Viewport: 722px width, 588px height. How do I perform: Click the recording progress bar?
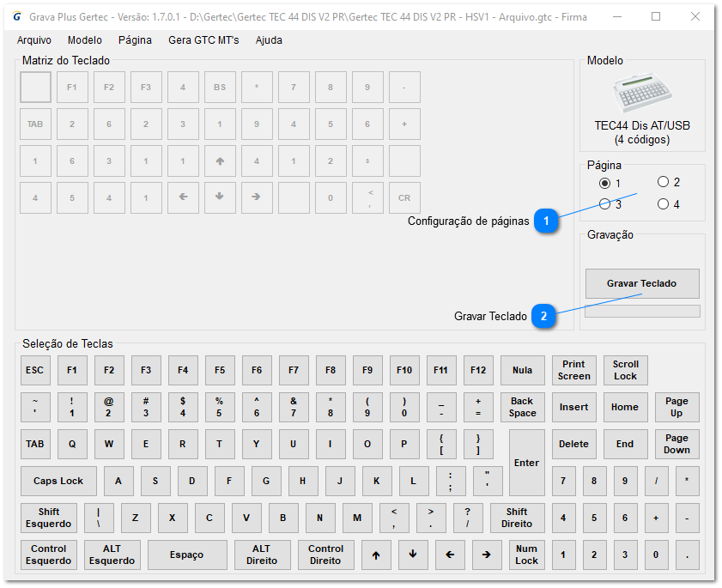[641, 312]
